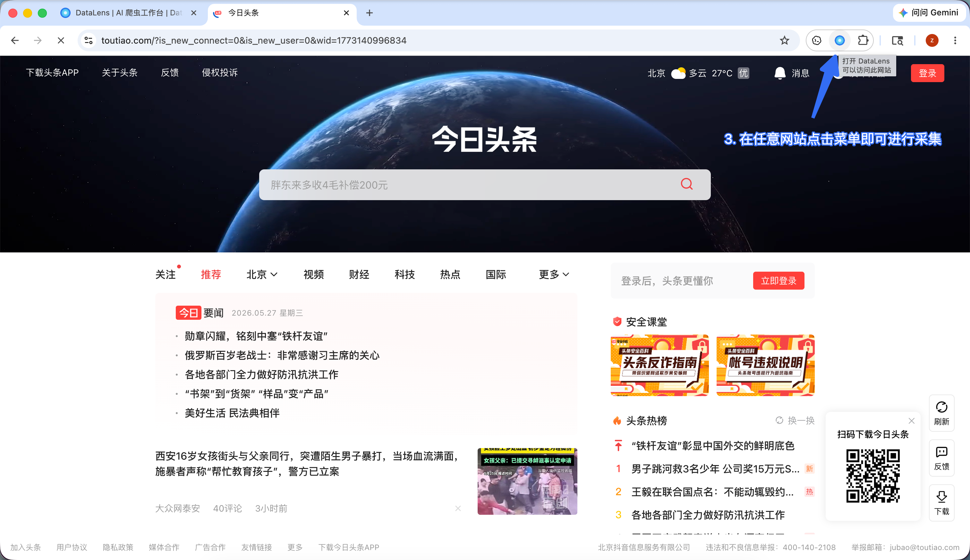Switch to DataLens browser tab
The width and height of the screenshot is (970, 560).
click(129, 13)
